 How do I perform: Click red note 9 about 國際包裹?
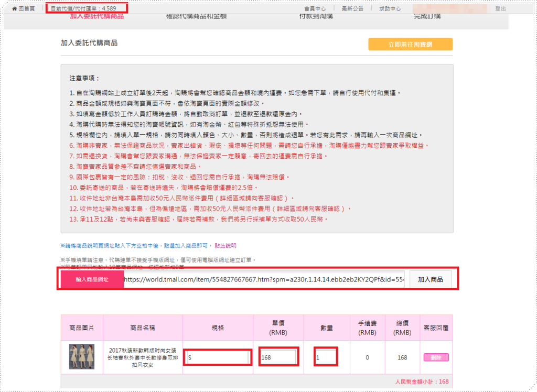(x=180, y=177)
